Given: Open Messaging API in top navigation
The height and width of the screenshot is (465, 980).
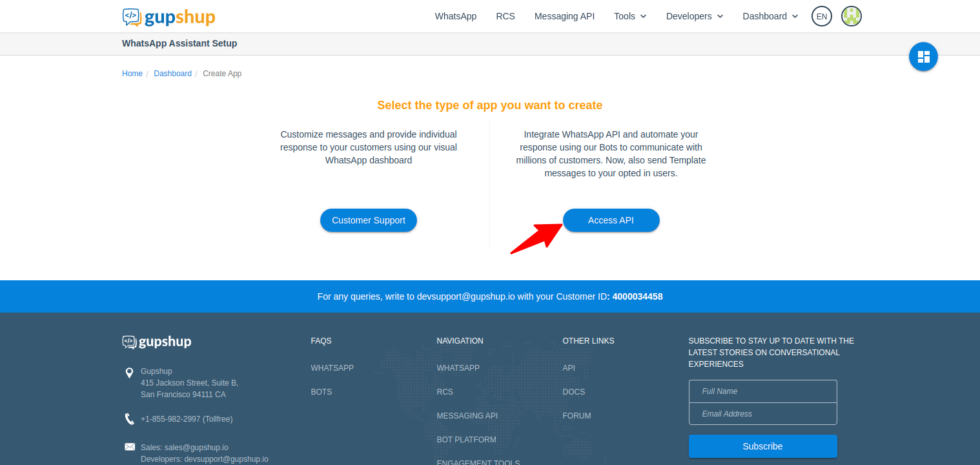Looking at the screenshot, I should click(x=564, y=16).
